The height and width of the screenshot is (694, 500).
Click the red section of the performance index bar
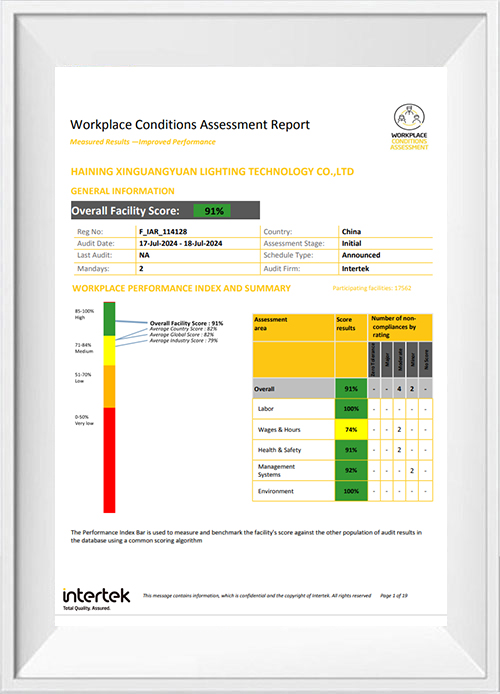(109, 460)
